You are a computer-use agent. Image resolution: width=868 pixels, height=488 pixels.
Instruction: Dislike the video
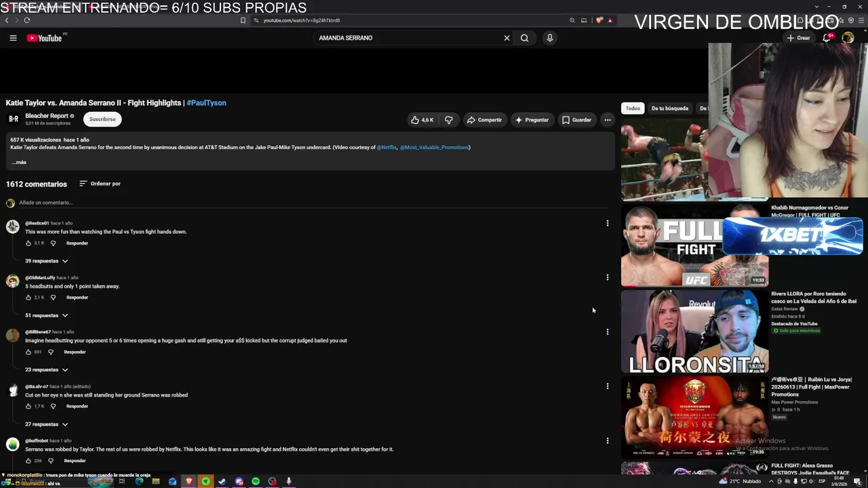tap(448, 120)
